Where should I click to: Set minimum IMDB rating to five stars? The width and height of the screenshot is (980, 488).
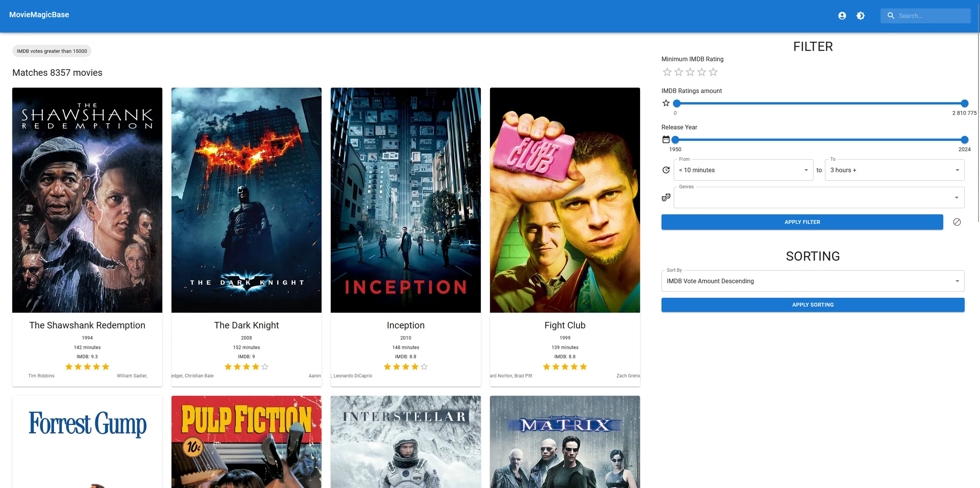click(x=713, y=72)
